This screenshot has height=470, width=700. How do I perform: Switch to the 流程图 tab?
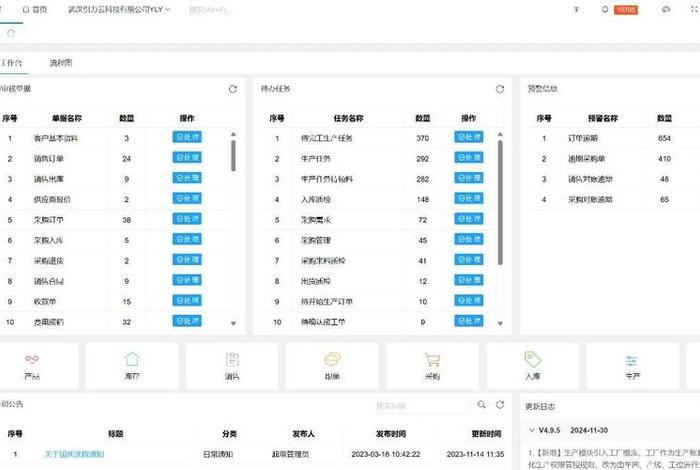pyautogui.click(x=61, y=62)
